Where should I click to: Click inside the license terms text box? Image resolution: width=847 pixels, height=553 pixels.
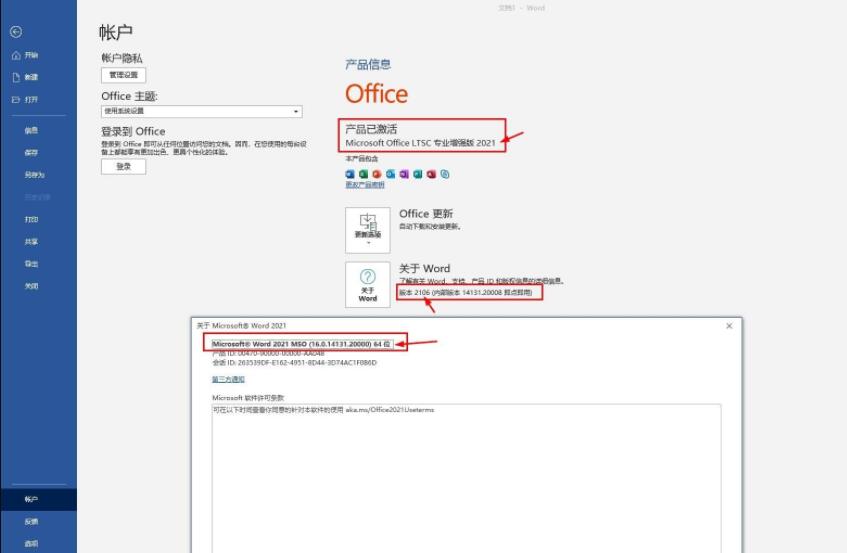point(466,478)
